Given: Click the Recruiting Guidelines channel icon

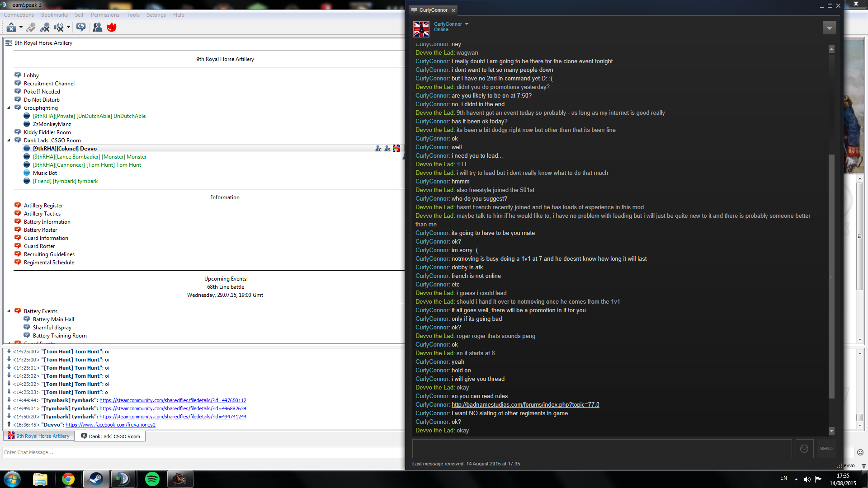Looking at the screenshot, I should (x=18, y=254).
